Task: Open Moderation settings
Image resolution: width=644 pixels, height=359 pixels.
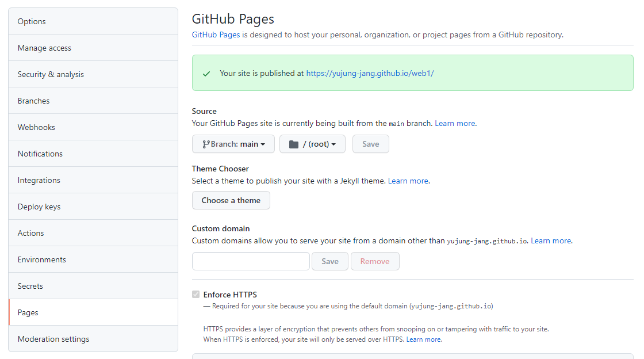Action: [93, 339]
